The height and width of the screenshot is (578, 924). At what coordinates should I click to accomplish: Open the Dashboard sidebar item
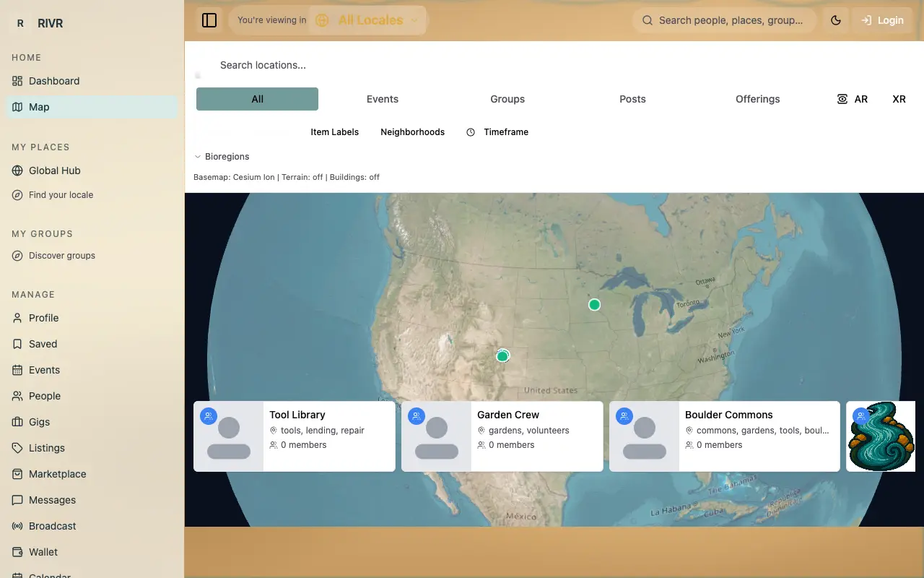pos(91,81)
